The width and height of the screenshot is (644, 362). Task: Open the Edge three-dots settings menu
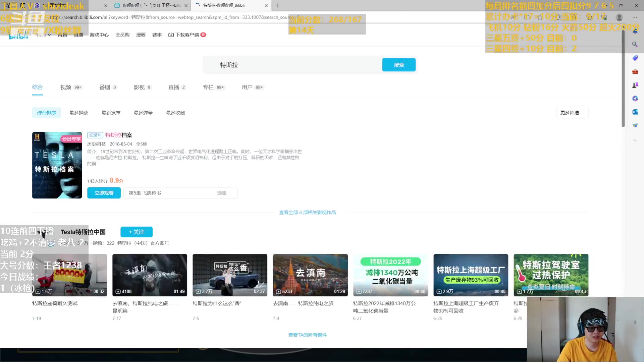pyautogui.click(x=635, y=17)
